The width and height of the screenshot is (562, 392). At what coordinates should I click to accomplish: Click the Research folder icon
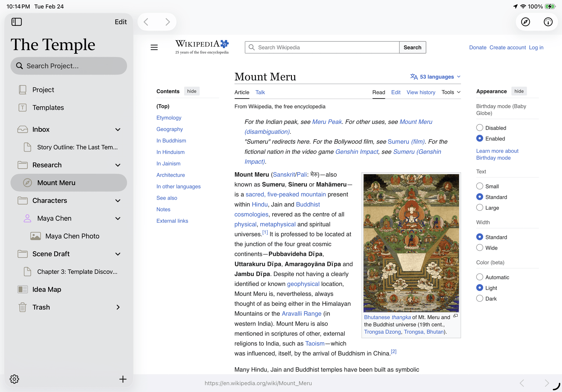(23, 165)
